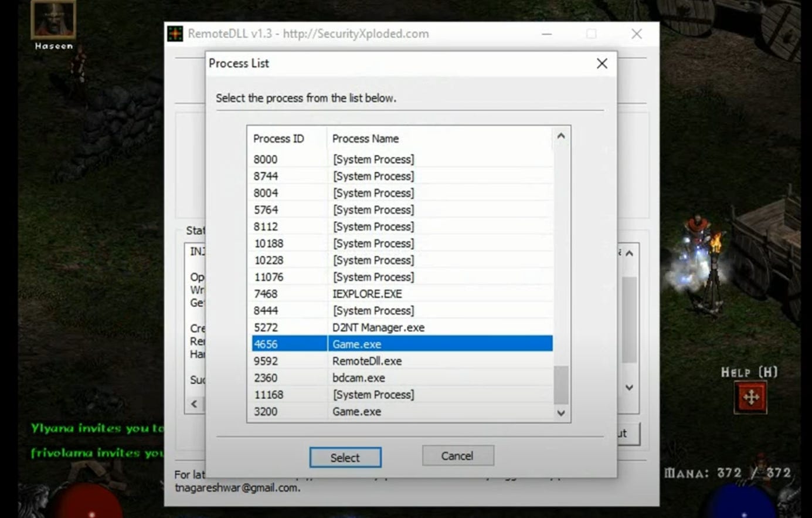Select the bdcam.exe process row
Screen dimensions: 812x518
(x=402, y=378)
